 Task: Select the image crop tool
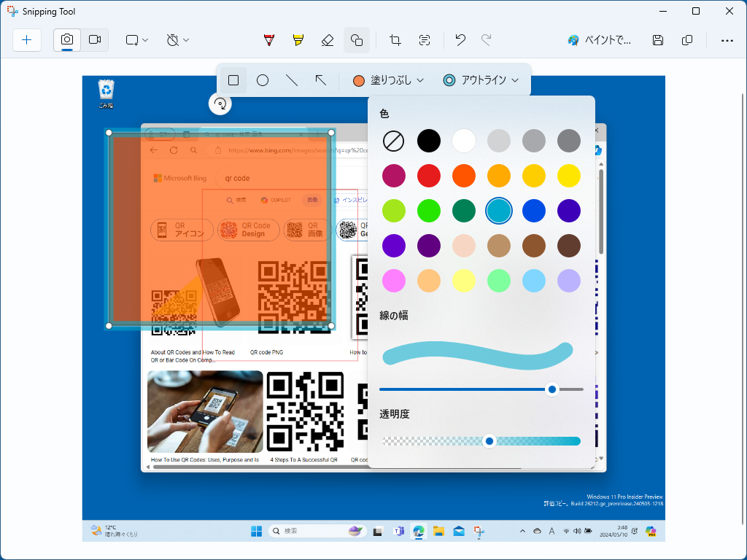tap(395, 40)
